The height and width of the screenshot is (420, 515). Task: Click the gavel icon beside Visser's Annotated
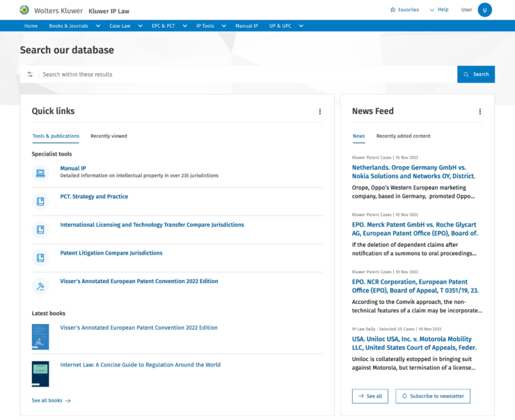click(40, 286)
